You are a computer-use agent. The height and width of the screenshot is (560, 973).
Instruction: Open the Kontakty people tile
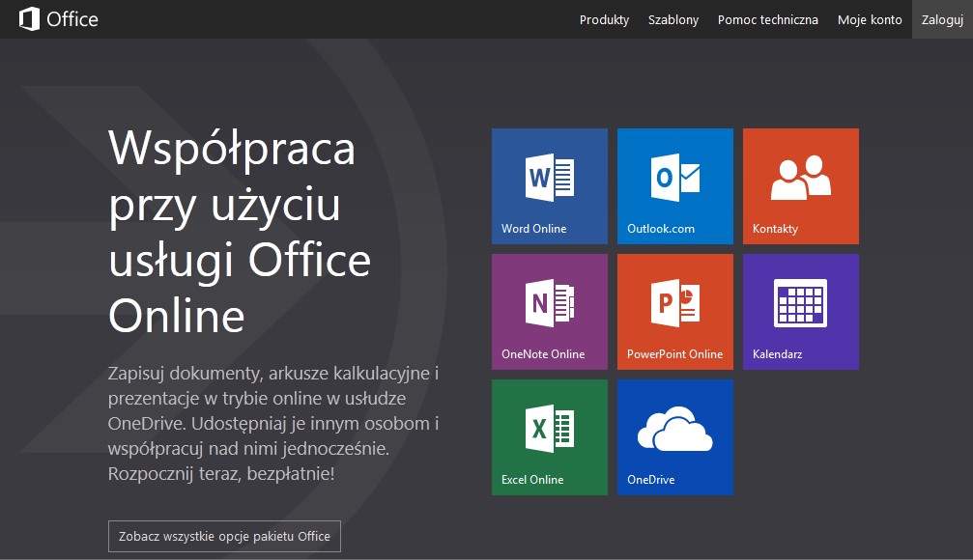(800, 186)
